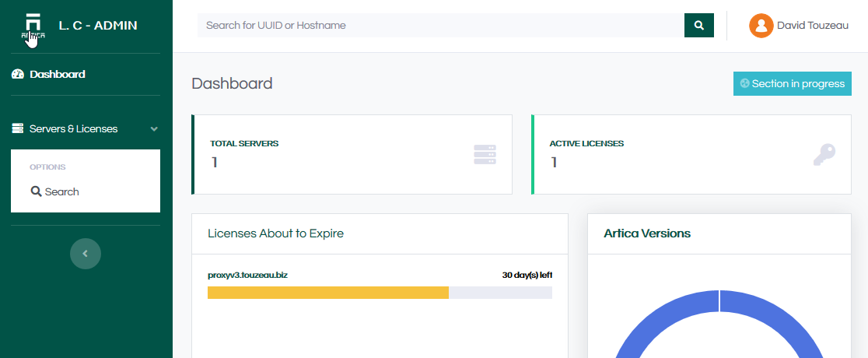Select Search under Options
Viewport: 868px width, 358px height.
click(x=61, y=191)
